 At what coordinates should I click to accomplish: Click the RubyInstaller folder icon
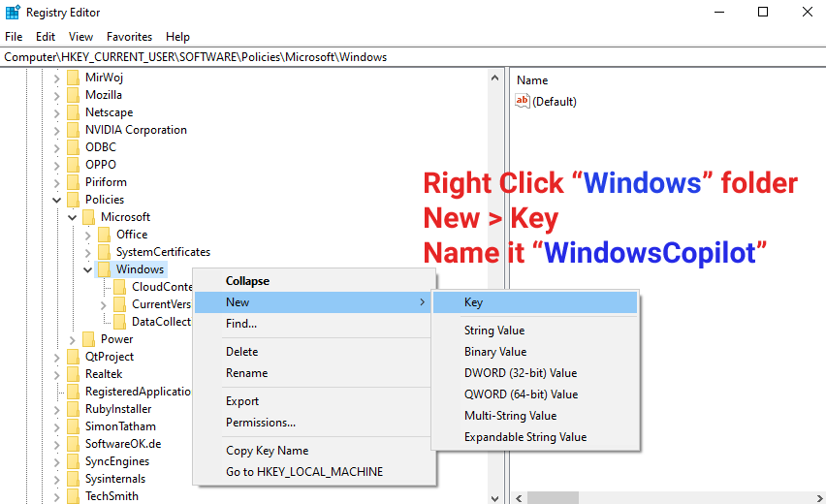point(74,409)
